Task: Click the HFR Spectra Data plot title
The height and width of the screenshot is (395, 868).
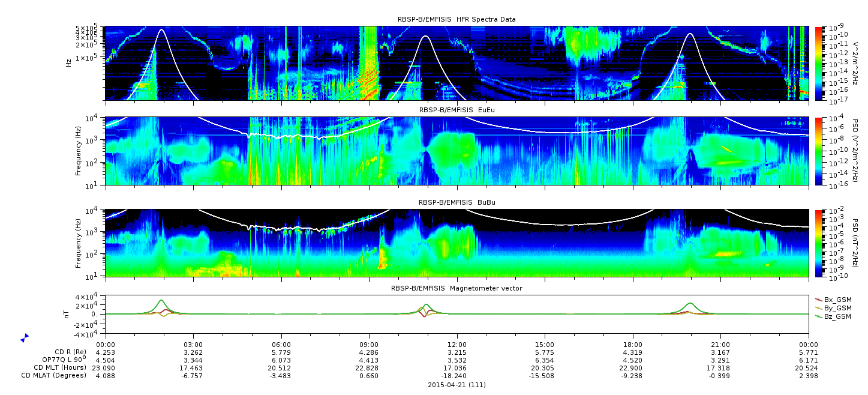Action: click(x=456, y=20)
